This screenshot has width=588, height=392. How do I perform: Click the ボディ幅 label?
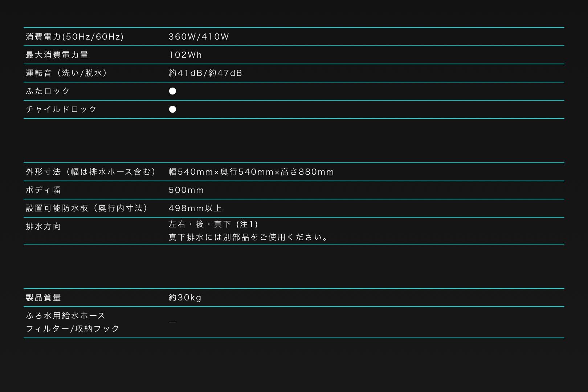43,190
